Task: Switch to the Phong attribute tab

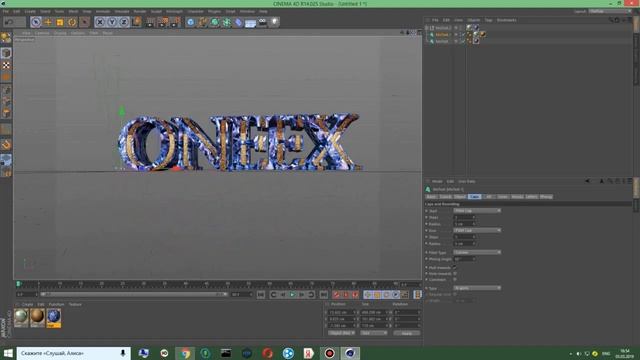Action: pyautogui.click(x=546, y=197)
